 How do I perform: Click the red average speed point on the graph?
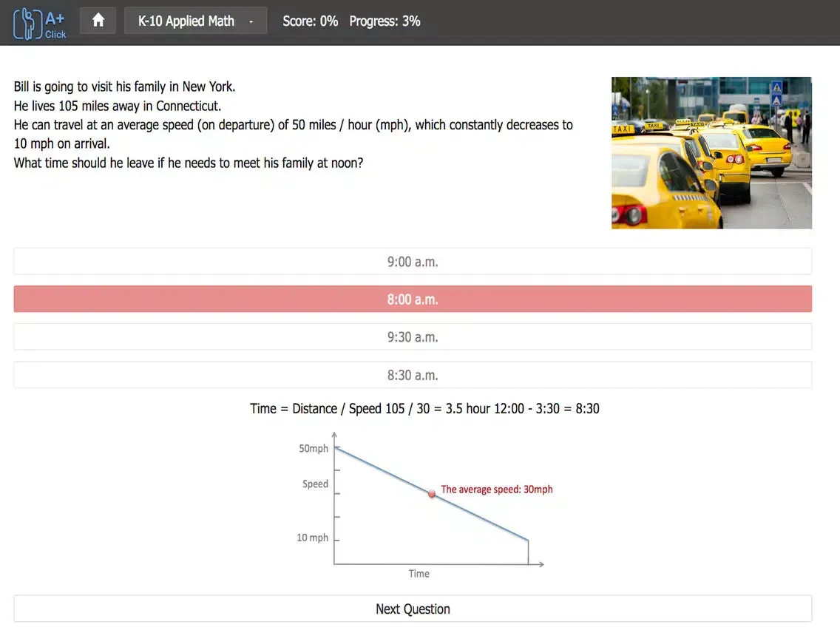coord(432,493)
